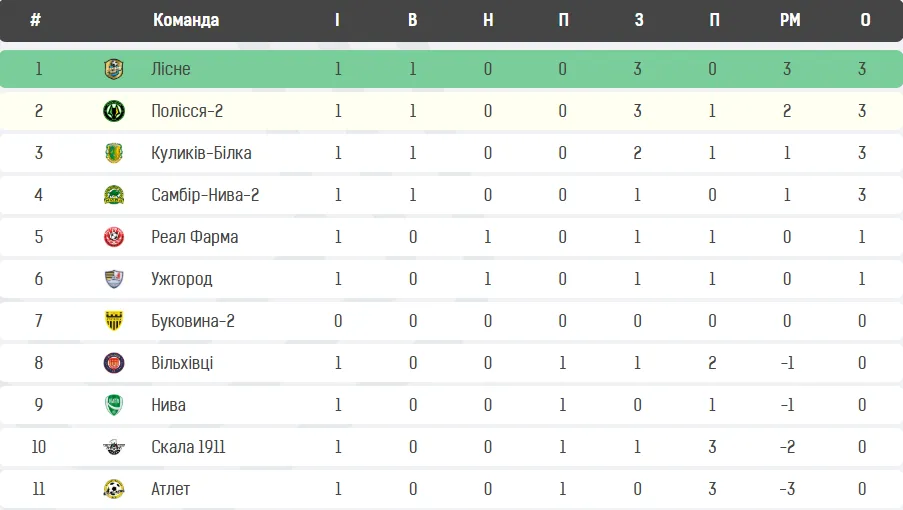903x510 pixels.
Task: Open the Лісне team name link
Action: coord(170,69)
